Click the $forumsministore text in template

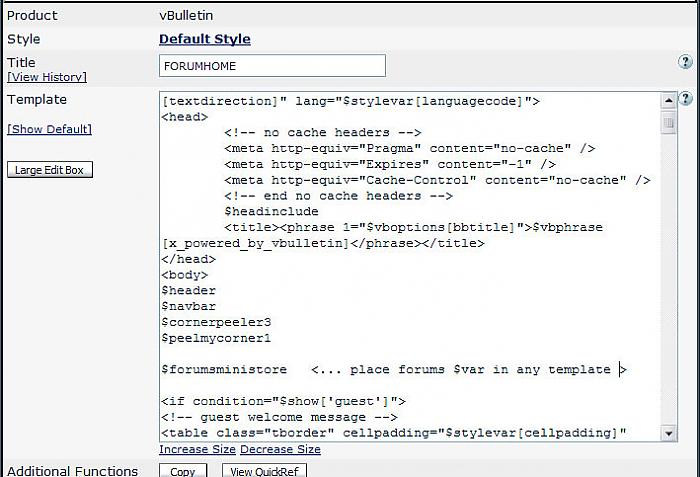[x=224, y=369]
